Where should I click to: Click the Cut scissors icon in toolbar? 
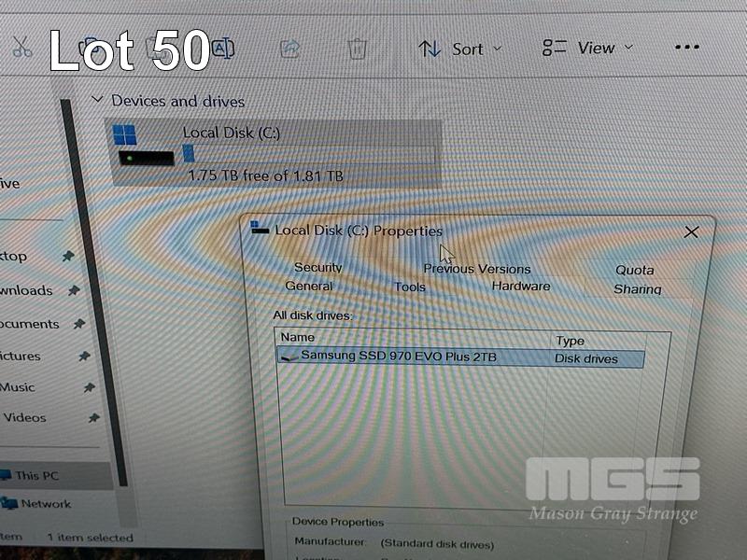coord(21,48)
